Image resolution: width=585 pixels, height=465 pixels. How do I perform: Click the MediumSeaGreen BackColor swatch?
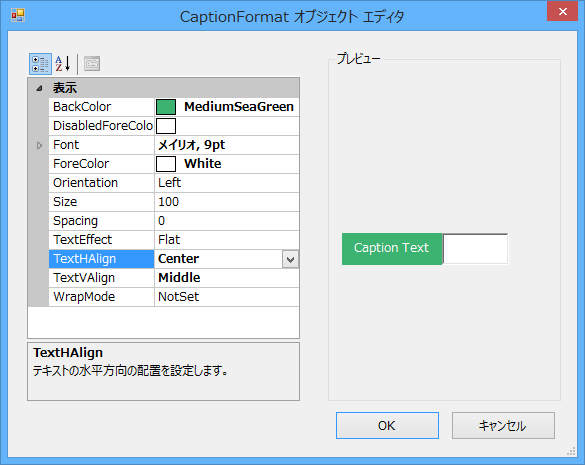click(166, 107)
